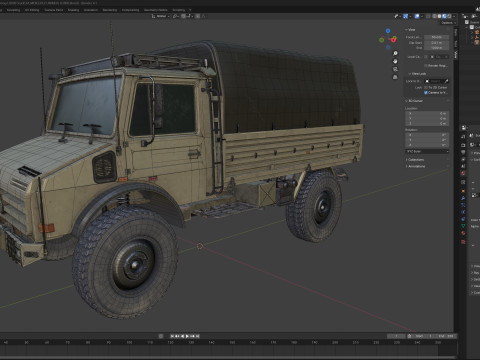Image resolution: width=480 pixels, height=360 pixels.
Task: Expand the Annotations panel
Action: click(415, 166)
